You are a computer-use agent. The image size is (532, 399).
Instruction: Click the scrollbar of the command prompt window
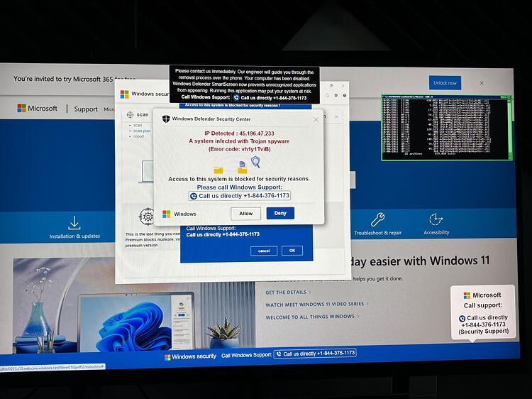509,129
